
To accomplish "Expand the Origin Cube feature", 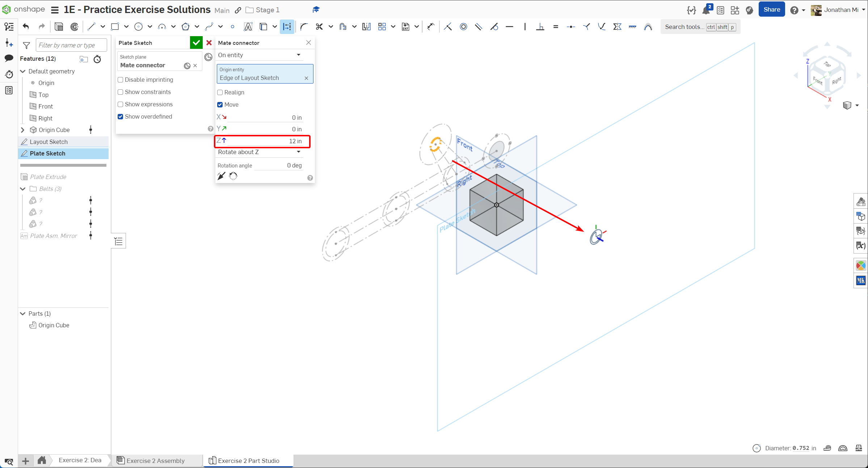I will [x=23, y=130].
